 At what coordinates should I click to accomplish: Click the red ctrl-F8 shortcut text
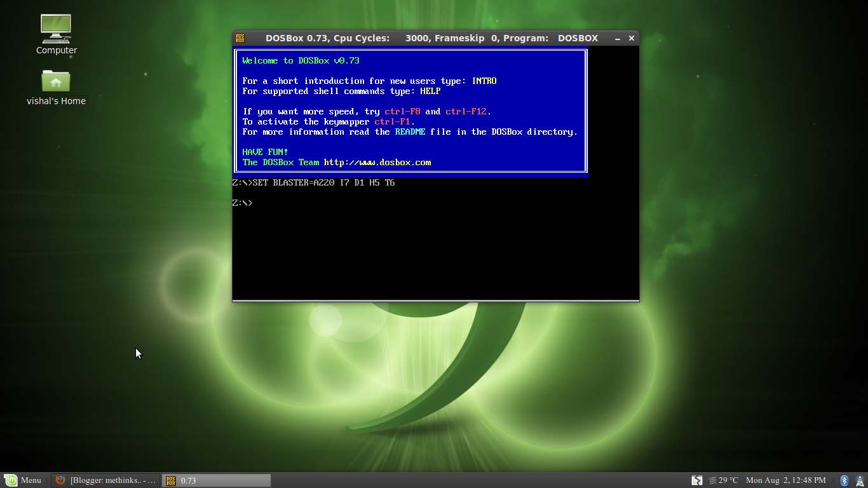[402, 112]
